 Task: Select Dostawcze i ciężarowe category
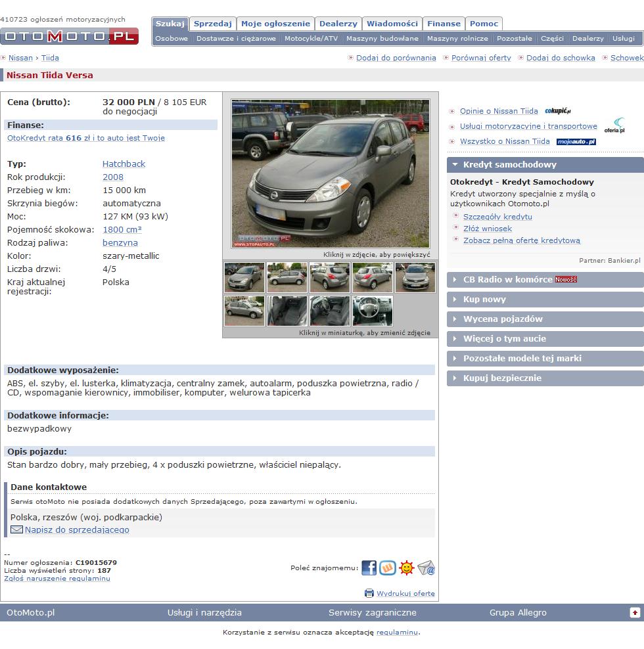[236, 39]
